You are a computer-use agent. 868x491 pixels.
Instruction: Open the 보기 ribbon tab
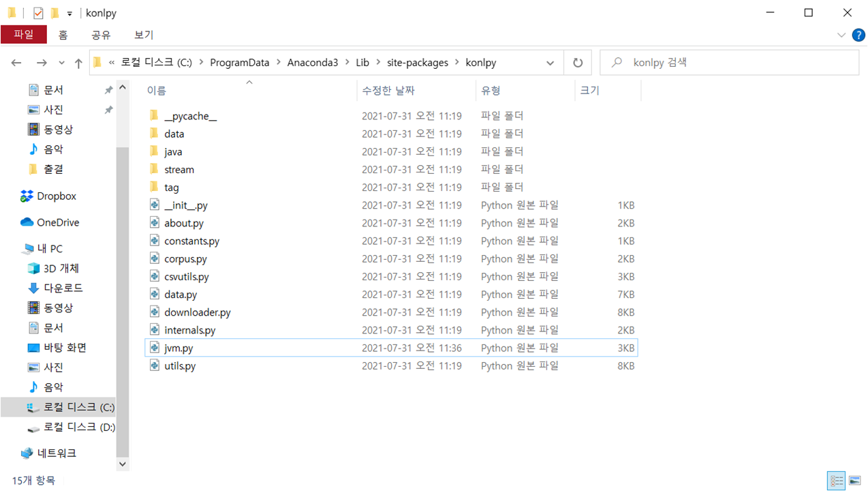pyautogui.click(x=144, y=35)
